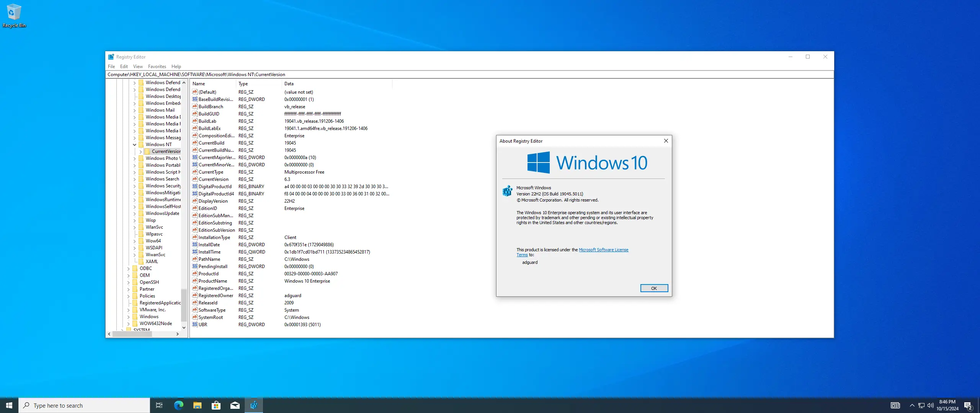
Task: Open the Mail app from taskbar
Action: tap(235, 405)
